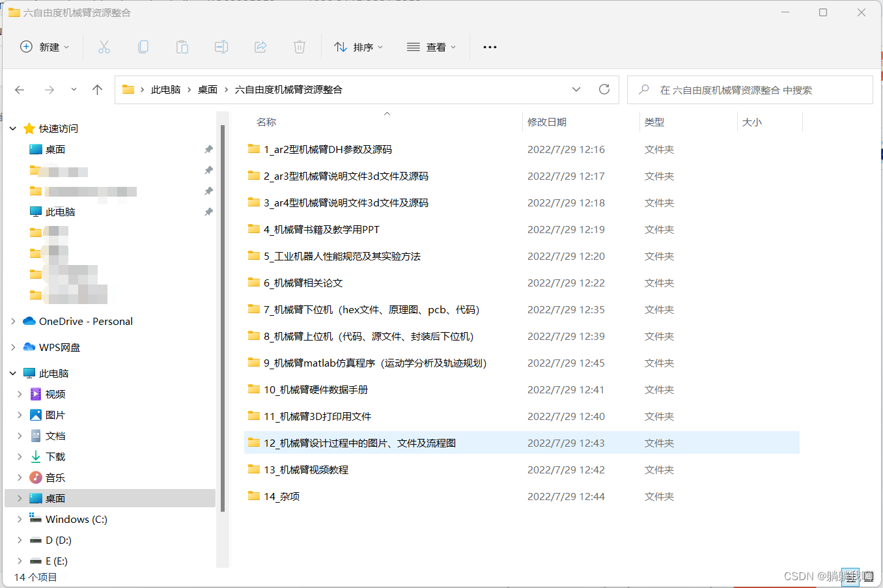Click the Windows (C:) drive icon
Image resolution: width=883 pixels, height=588 pixels.
[x=36, y=519]
